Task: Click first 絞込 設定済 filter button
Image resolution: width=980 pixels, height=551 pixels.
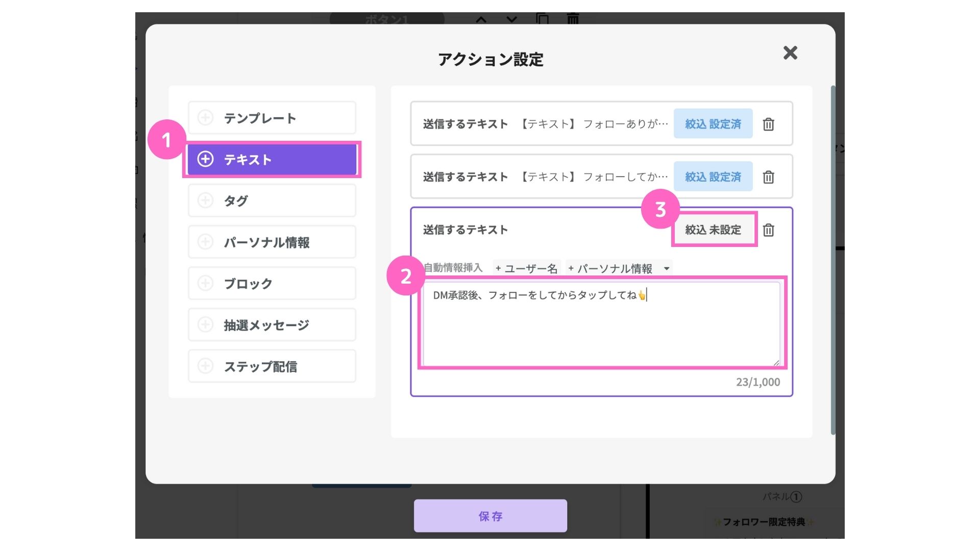Action: [x=713, y=124]
